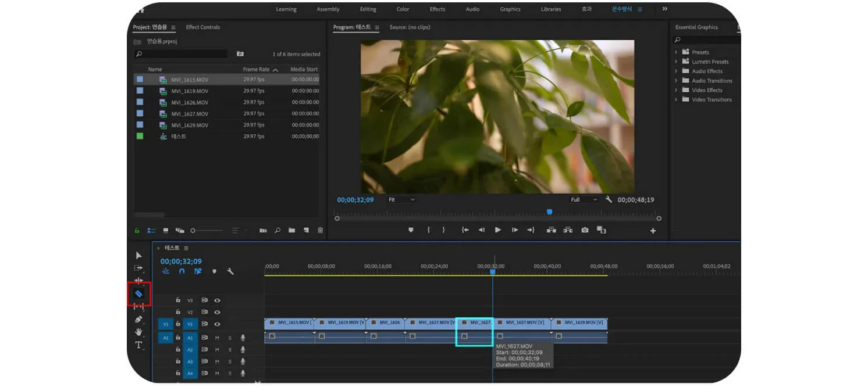Viewport: 868px width, 387px height.
Task: Select the Pen tool
Action: [x=138, y=319]
